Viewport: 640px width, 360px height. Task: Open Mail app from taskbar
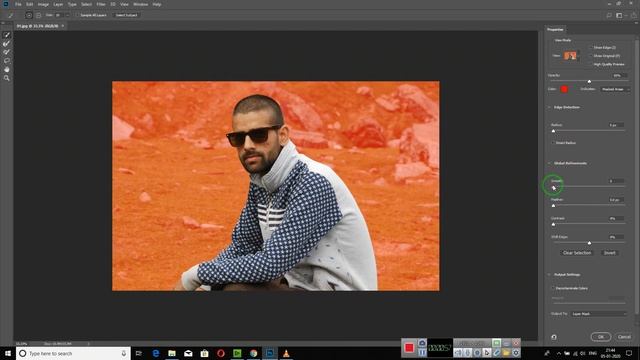(188, 353)
